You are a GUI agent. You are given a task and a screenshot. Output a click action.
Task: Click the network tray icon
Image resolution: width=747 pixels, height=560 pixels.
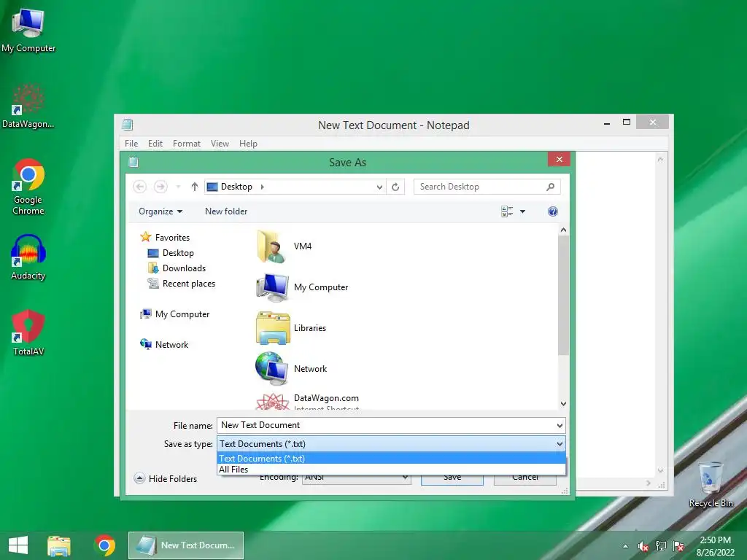pyautogui.click(x=661, y=546)
